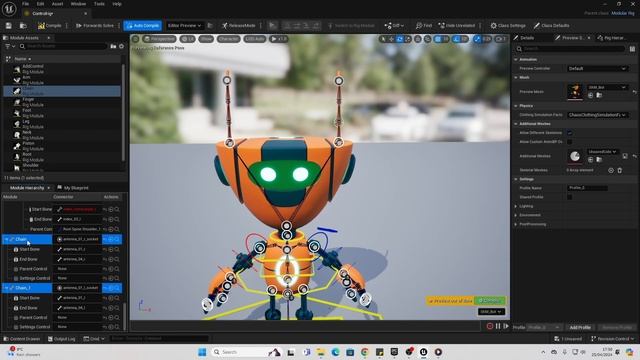Toggle Release Mode in the toolbar

coord(238,26)
